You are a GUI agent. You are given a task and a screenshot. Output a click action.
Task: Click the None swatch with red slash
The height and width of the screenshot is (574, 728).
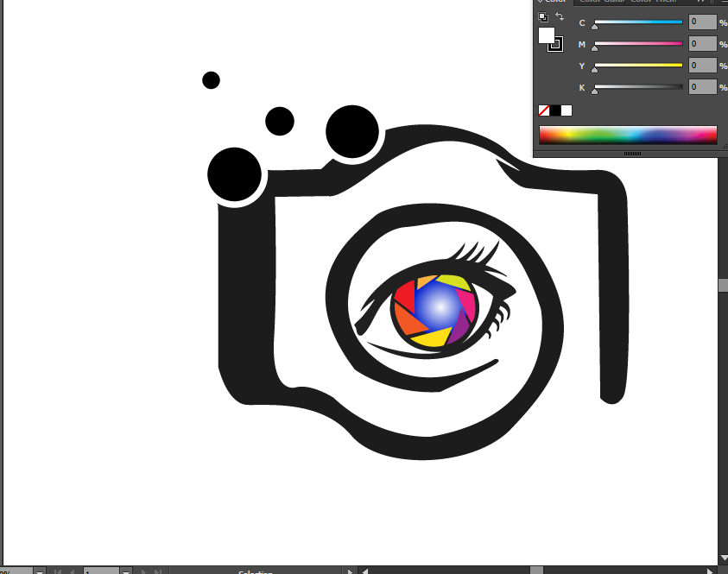click(544, 110)
